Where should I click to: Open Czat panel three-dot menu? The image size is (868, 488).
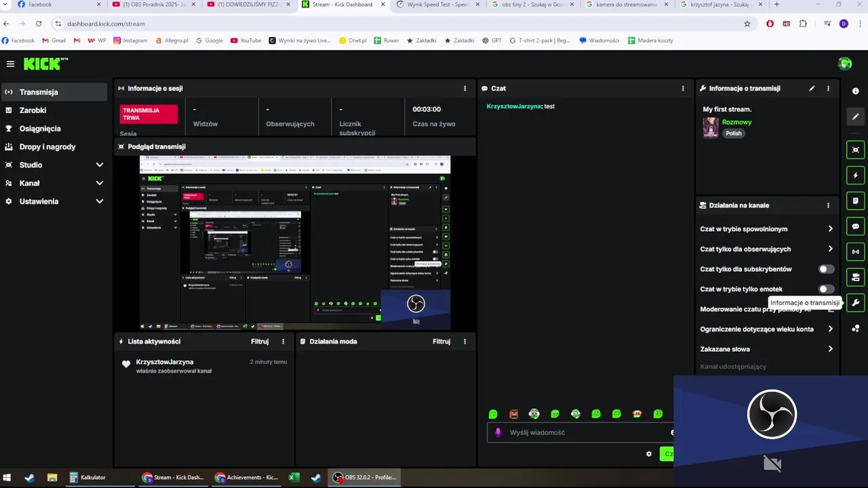(x=683, y=88)
